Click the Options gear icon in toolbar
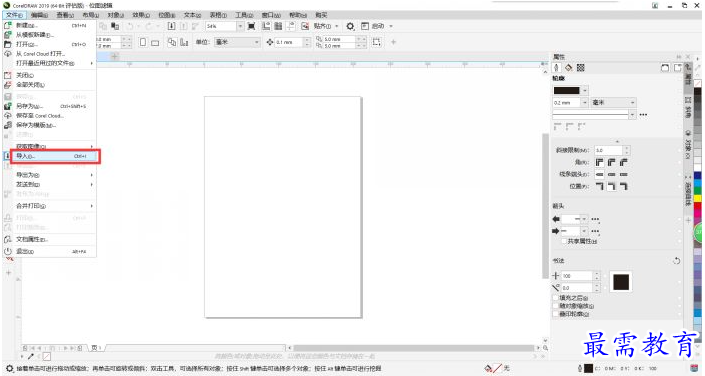Viewport: 705px width, 376px height. (x=350, y=26)
